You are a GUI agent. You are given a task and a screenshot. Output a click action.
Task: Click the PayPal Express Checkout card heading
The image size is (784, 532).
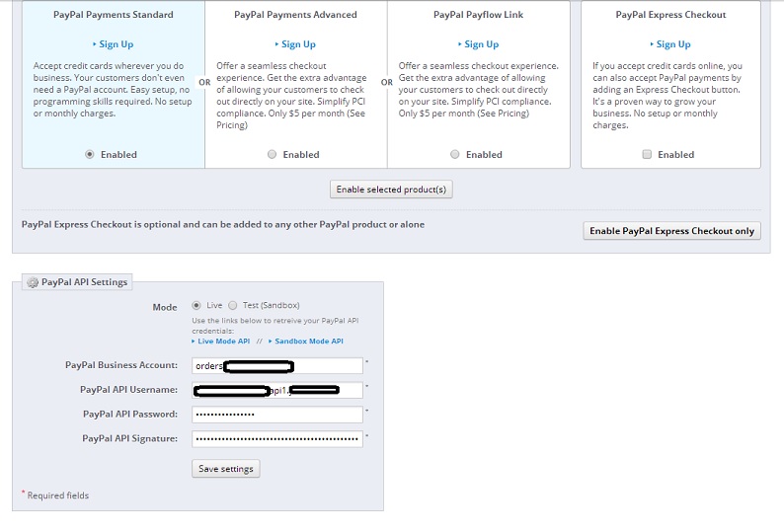[x=670, y=15]
